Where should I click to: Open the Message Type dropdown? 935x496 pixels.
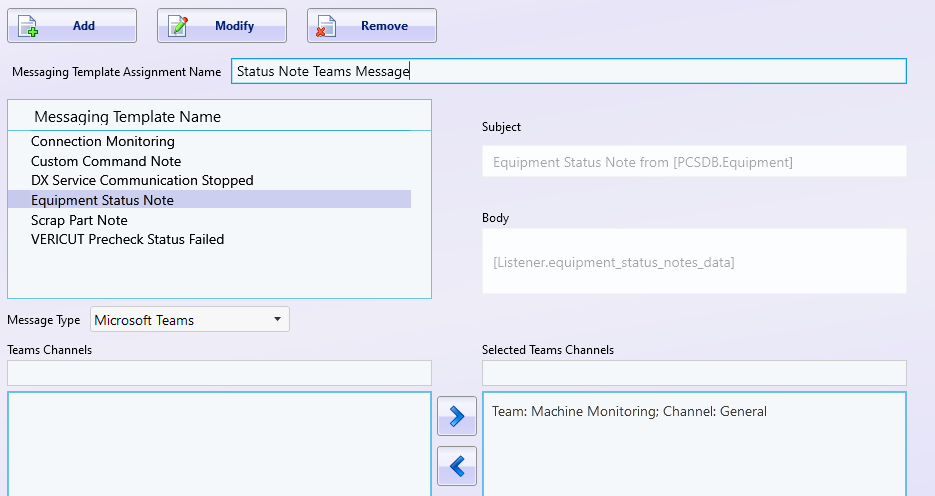pyautogui.click(x=190, y=320)
